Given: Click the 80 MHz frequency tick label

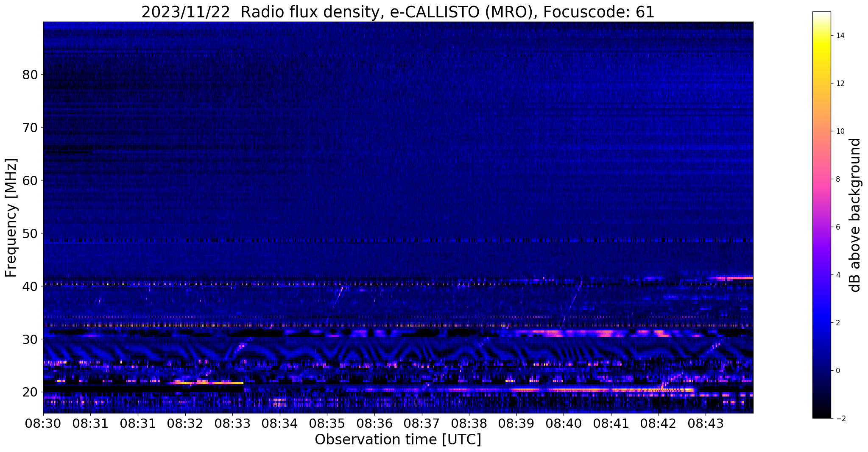Looking at the screenshot, I should [30, 75].
